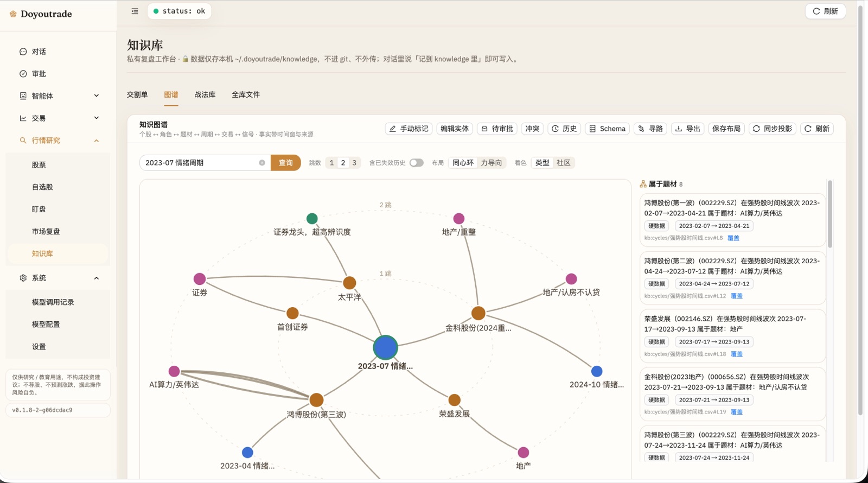
Task: Color nodes by 社区
Action: tap(564, 163)
